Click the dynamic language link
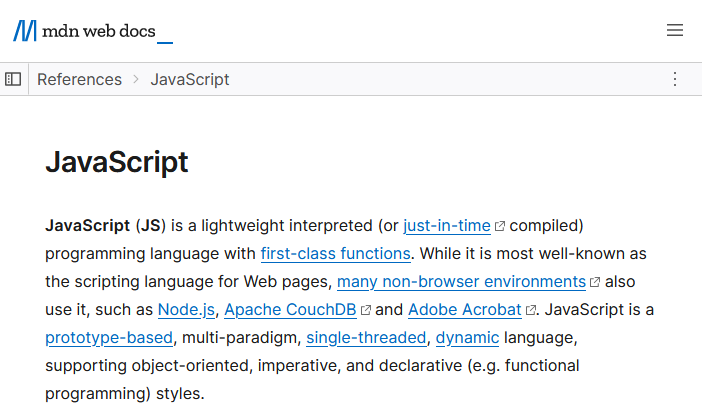The height and width of the screenshot is (413, 702). pos(467,337)
